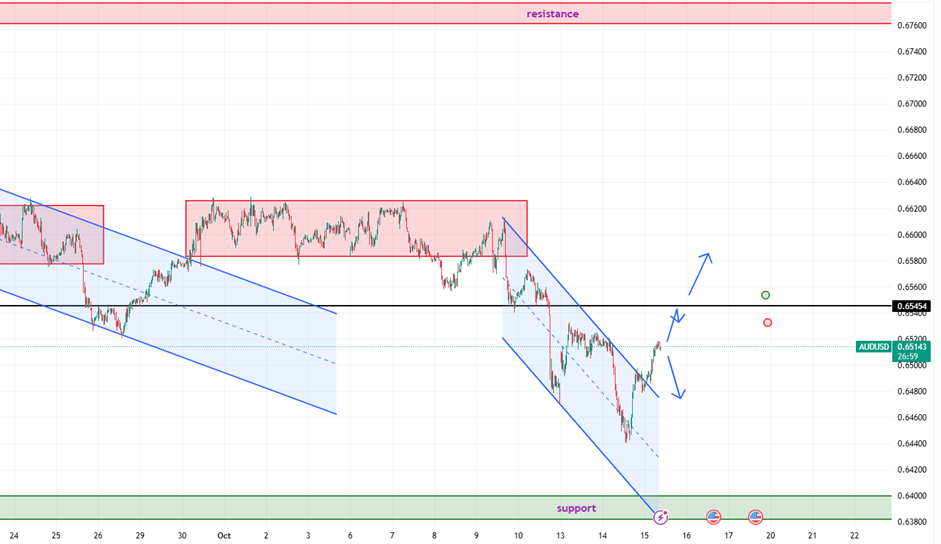
Task: Open the second US flag economic event
Action: 756,517
